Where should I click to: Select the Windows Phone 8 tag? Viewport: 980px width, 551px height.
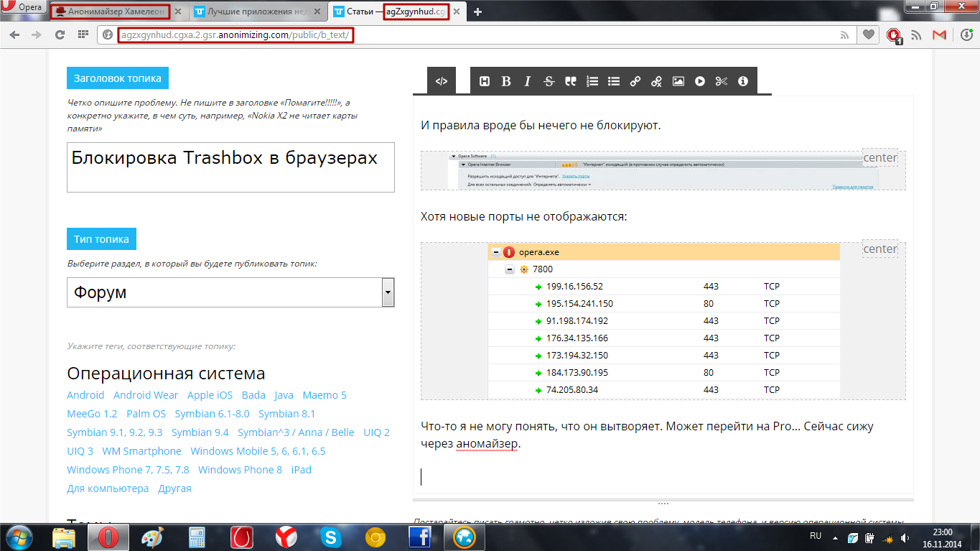[x=241, y=470]
